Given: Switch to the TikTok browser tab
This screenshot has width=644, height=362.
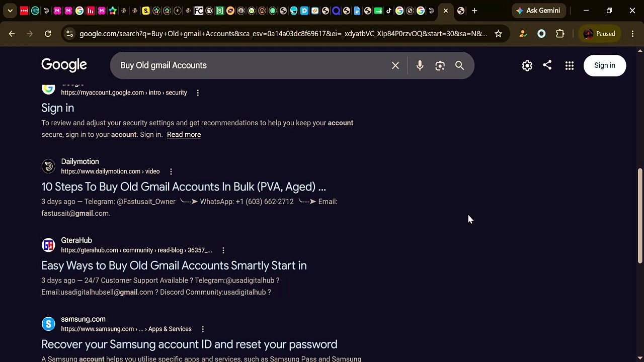Looking at the screenshot, I should [389, 11].
